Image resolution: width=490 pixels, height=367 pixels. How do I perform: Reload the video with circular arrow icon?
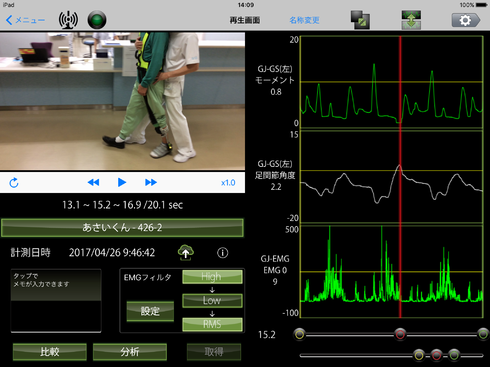click(14, 183)
